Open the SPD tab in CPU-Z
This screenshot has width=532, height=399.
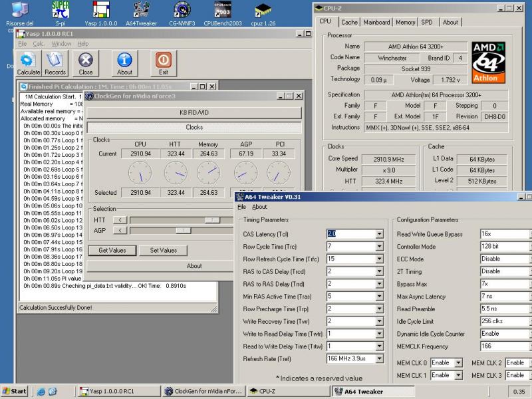coord(427,23)
